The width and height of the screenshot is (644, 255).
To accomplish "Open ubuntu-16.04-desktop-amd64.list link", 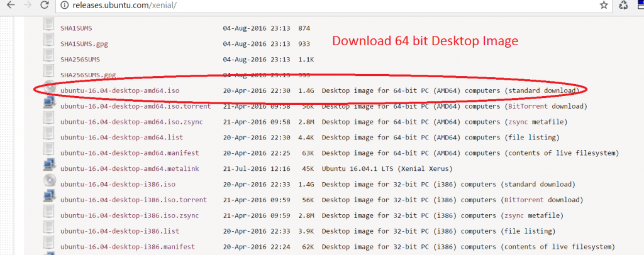I will pyautogui.click(x=121, y=138).
